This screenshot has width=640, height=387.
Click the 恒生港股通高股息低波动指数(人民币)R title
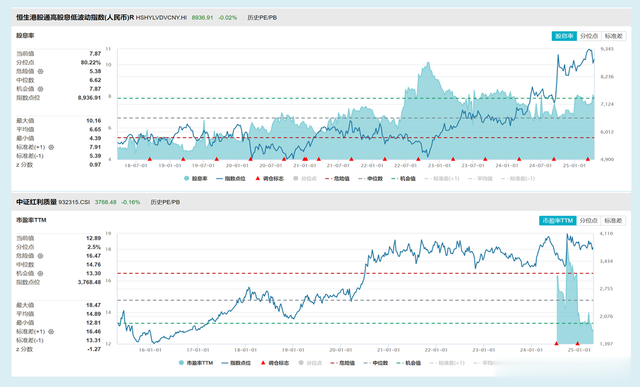[75, 18]
